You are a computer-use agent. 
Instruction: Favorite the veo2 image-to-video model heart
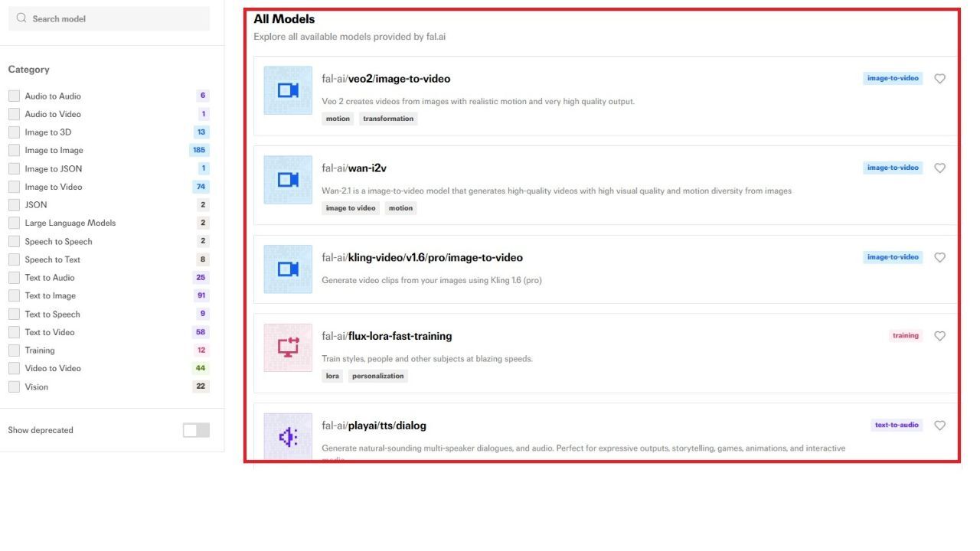coord(939,79)
